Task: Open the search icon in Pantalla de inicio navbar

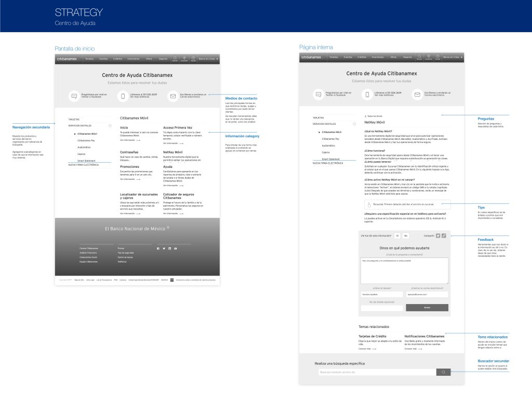Action: [x=175, y=59]
